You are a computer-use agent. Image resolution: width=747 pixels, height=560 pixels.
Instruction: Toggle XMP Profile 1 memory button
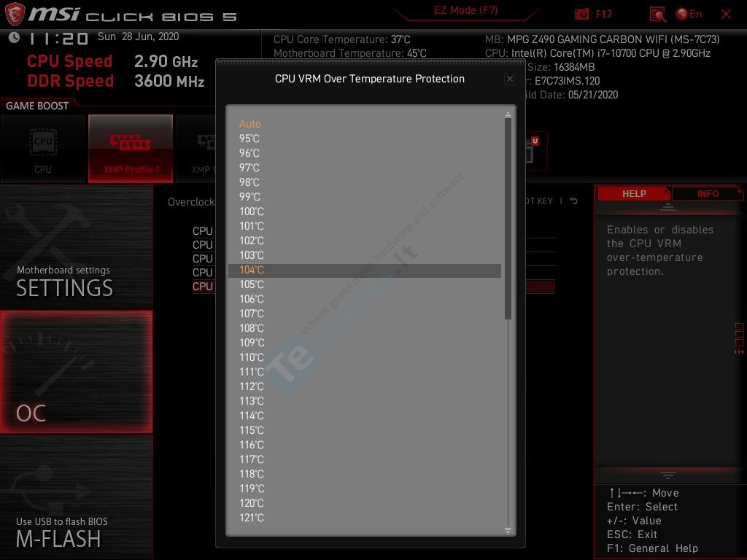[130, 149]
